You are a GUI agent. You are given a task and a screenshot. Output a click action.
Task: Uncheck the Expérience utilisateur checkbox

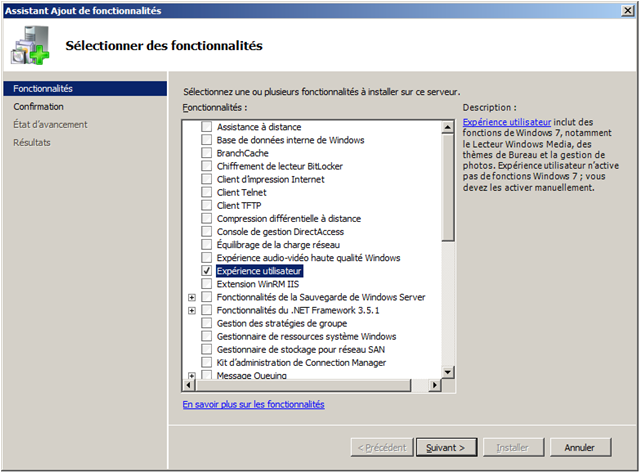[x=207, y=271]
